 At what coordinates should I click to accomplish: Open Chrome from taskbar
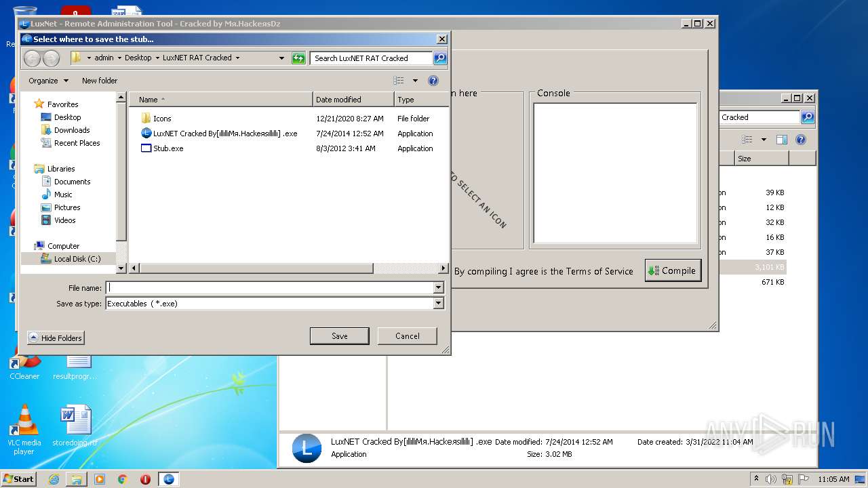coord(123,479)
